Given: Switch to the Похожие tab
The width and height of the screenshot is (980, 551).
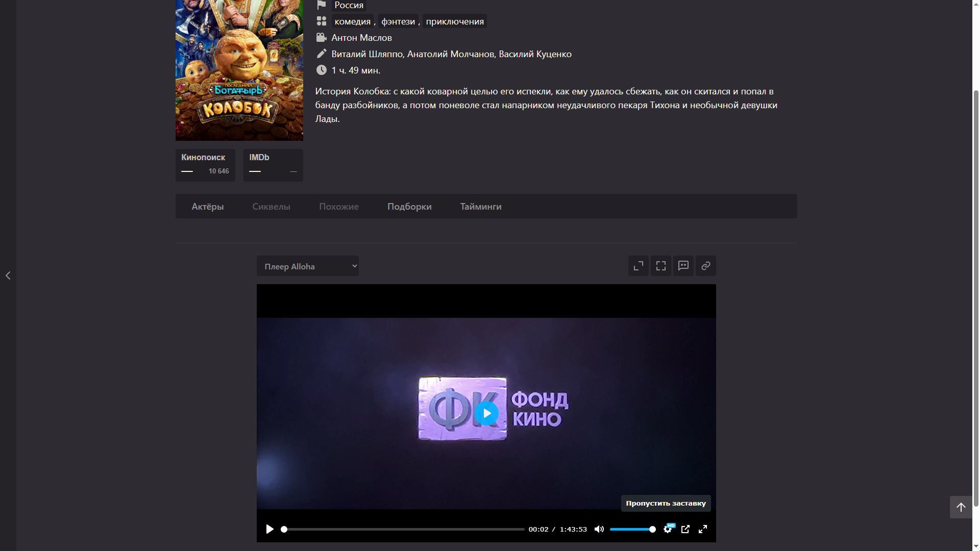Looking at the screenshot, I should pos(339,207).
